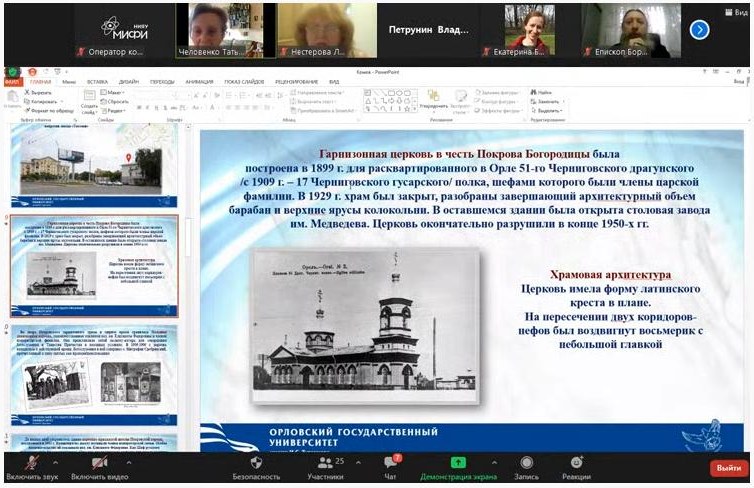
Task: Click the Безопасность shield icon
Action: [256, 467]
